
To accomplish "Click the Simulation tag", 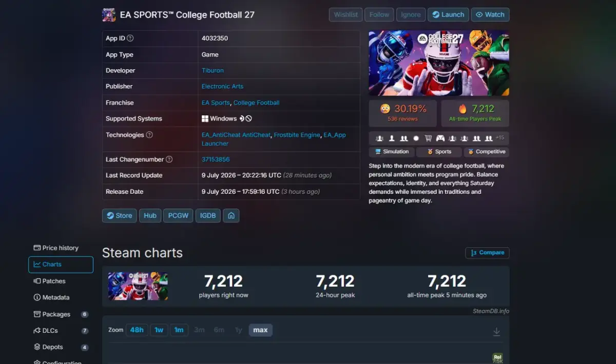I will [391, 152].
